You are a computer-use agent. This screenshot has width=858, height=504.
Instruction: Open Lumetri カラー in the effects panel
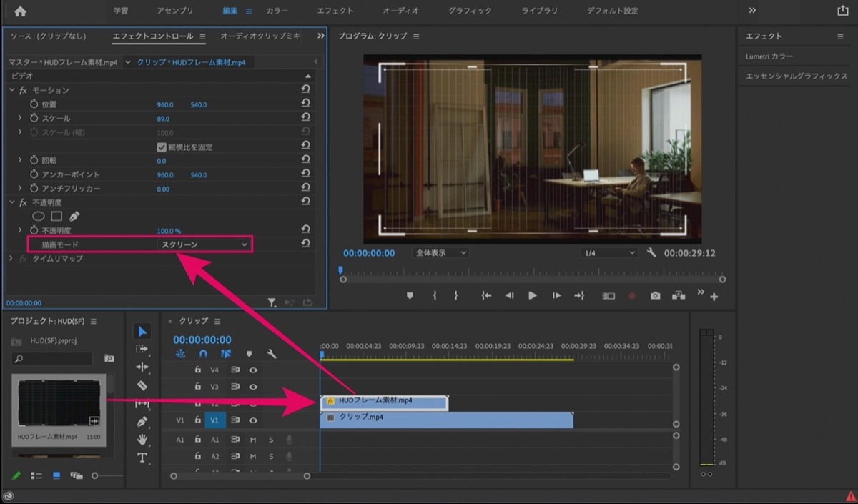tap(769, 56)
